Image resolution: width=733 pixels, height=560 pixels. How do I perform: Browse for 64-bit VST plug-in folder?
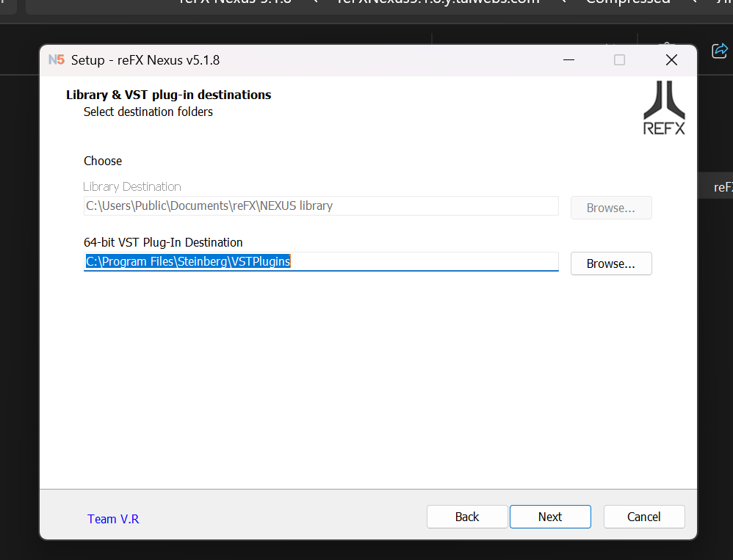coord(611,263)
